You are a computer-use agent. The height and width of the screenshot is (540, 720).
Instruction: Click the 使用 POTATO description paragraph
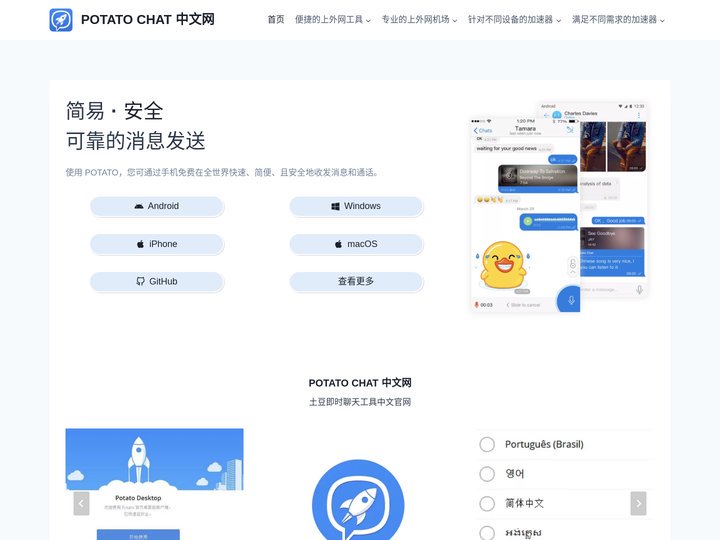click(222, 172)
